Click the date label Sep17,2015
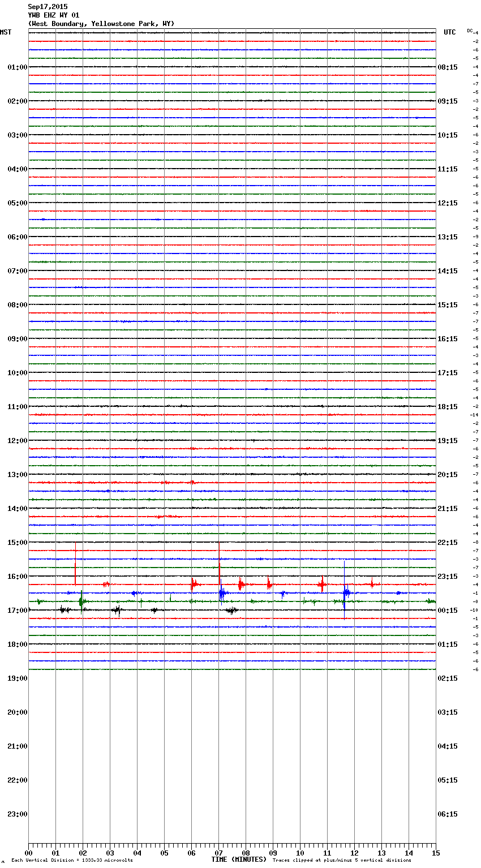This screenshot has height=868, width=481. click(x=48, y=7)
